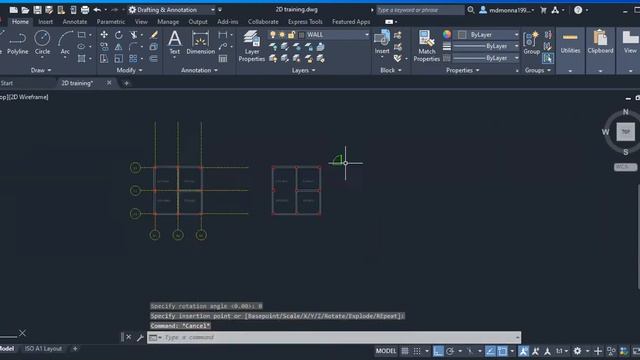This screenshot has height=360, width=640.
Task: Click the Rotate tool icon
Action: [x=118, y=35]
